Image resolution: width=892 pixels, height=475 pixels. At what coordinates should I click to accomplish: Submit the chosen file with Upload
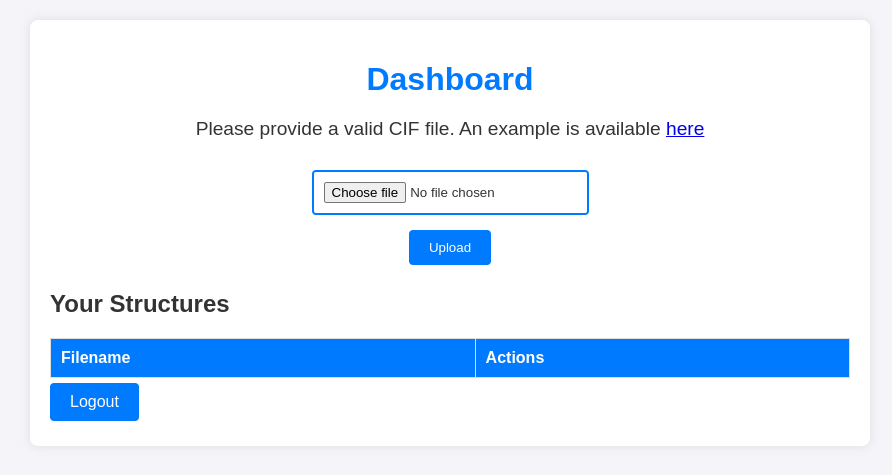(x=450, y=248)
